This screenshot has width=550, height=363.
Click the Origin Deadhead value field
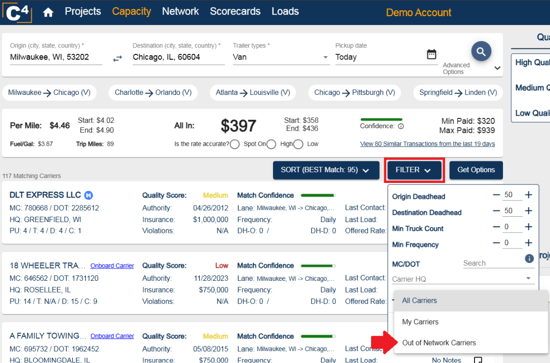[x=512, y=195]
